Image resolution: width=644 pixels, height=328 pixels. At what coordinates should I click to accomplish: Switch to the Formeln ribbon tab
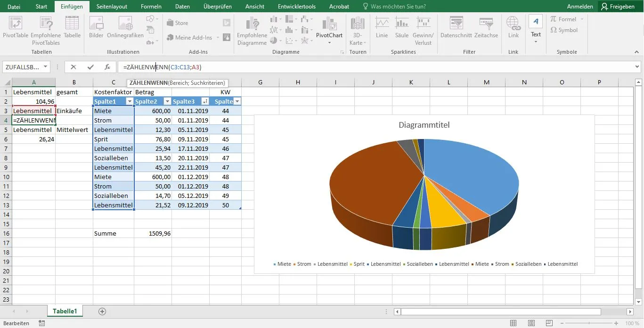pos(151,6)
